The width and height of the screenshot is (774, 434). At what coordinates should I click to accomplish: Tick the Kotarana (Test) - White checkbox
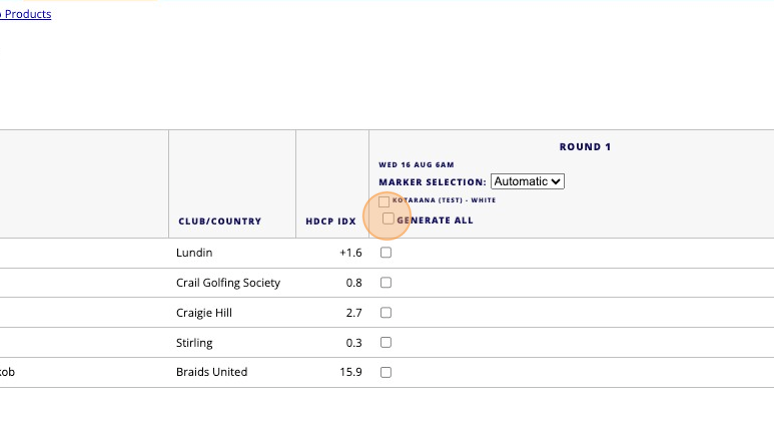point(384,201)
